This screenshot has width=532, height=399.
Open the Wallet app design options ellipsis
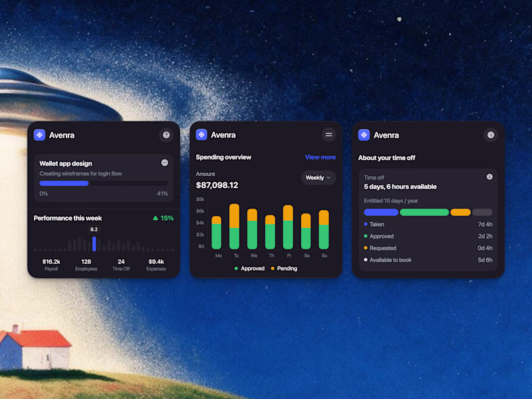click(164, 163)
